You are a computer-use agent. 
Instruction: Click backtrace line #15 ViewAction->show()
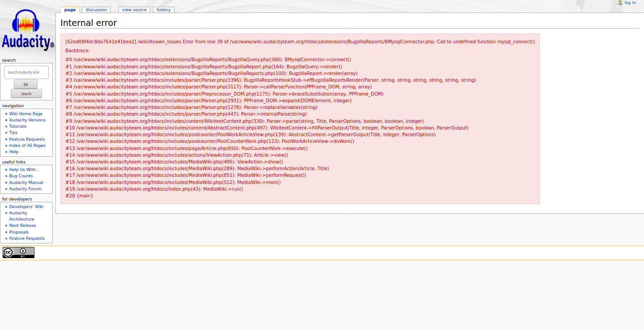click(174, 162)
